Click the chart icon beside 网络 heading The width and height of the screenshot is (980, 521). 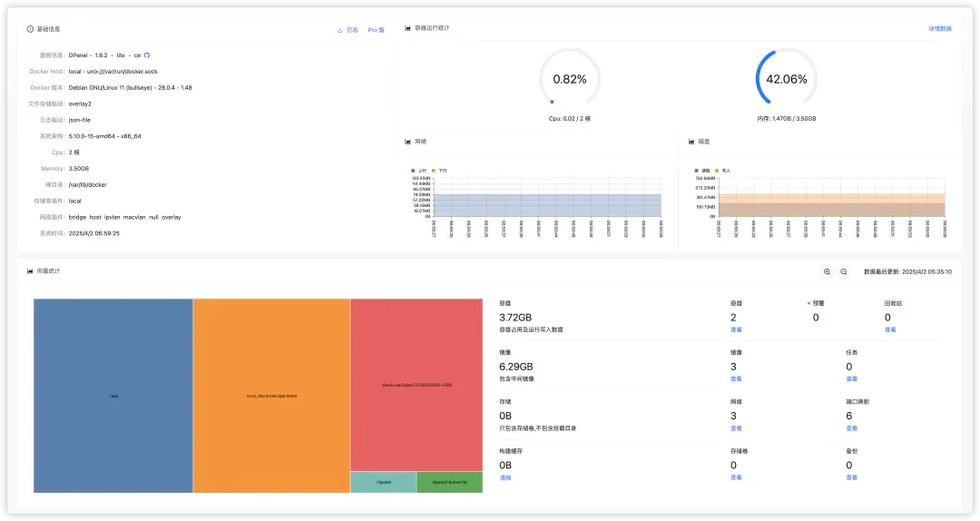click(x=408, y=142)
